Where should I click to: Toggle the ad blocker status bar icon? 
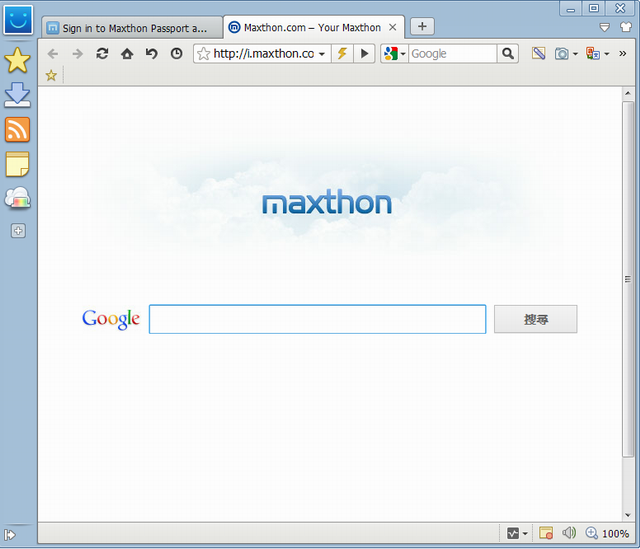[545, 533]
